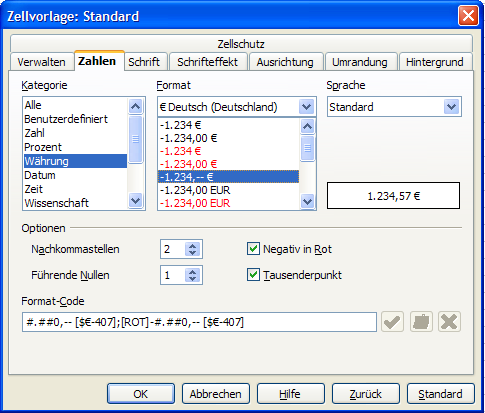Toggle the Tausenderpunkt checkbox
The image size is (485, 413).
pyautogui.click(x=253, y=275)
